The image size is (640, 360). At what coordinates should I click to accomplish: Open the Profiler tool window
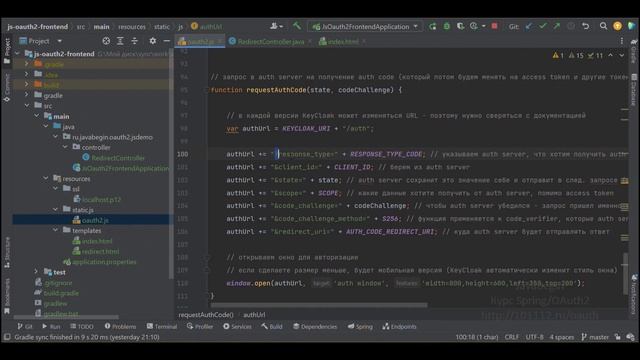(x=200, y=327)
